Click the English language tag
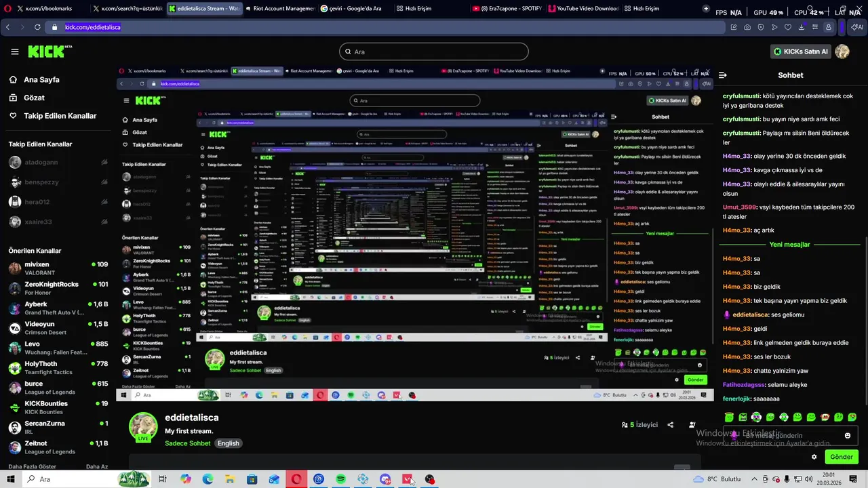The image size is (868, 488). [x=229, y=443]
